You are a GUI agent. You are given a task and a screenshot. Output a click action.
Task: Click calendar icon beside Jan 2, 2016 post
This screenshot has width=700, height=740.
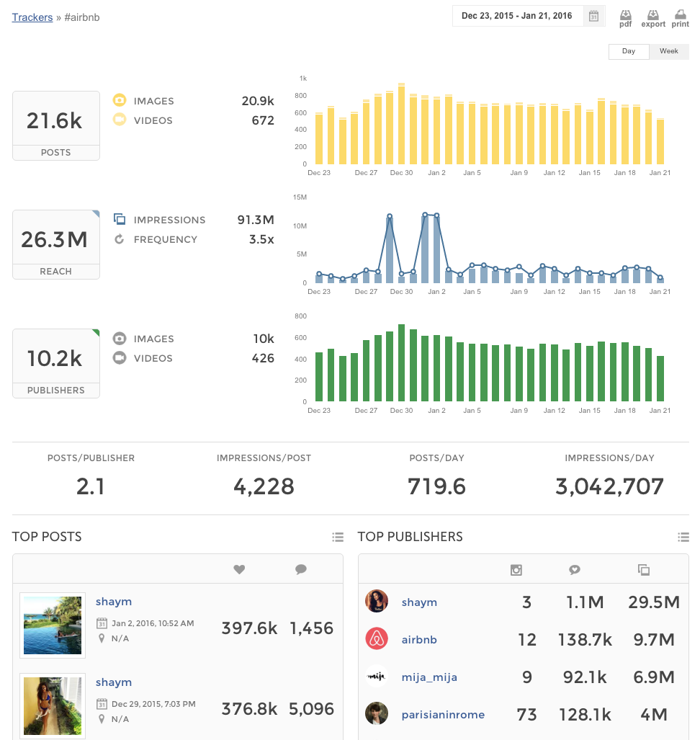pyautogui.click(x=102, y=623)
